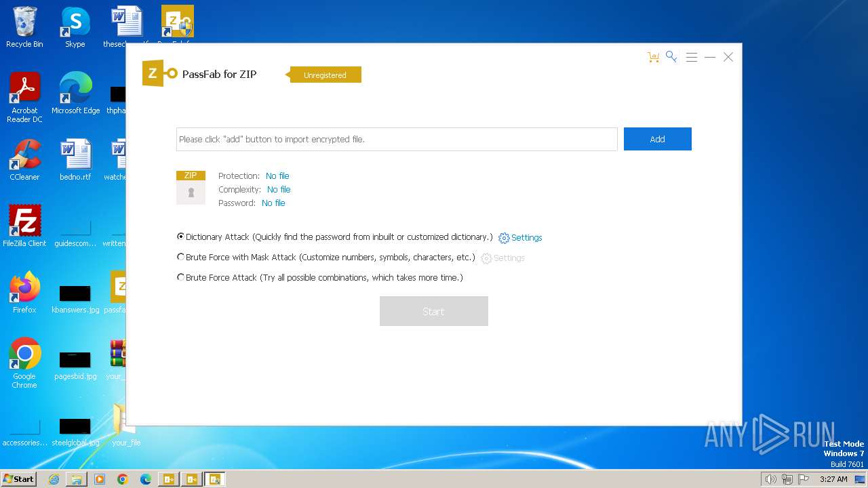Select the your_file folder on desktop
Viewport: 868px width, 488px height.
[126, 426]
